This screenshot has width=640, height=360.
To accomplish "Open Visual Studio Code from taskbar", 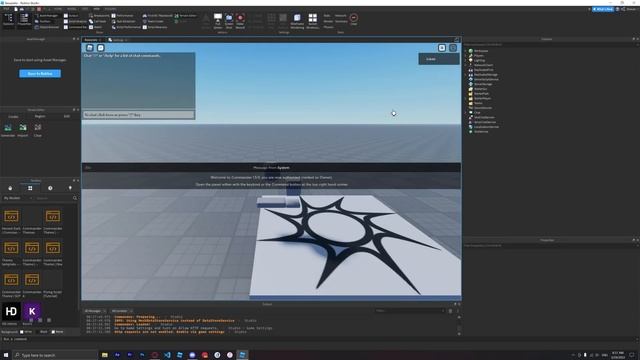I will click(167, 355).
